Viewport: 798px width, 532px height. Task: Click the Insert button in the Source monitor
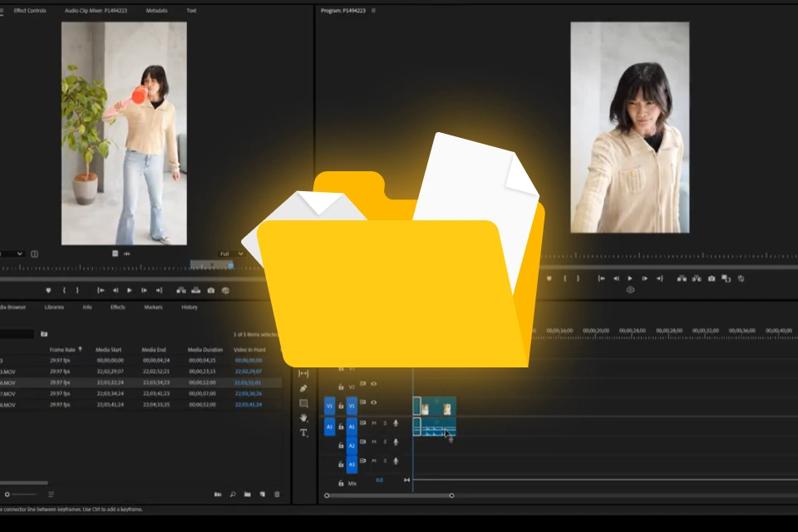(x=181, y=290)
